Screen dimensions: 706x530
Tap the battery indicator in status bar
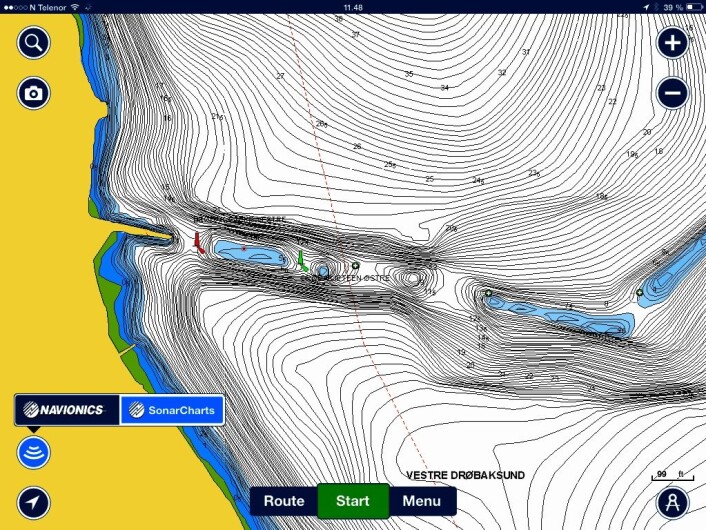(x=694, y=7)
